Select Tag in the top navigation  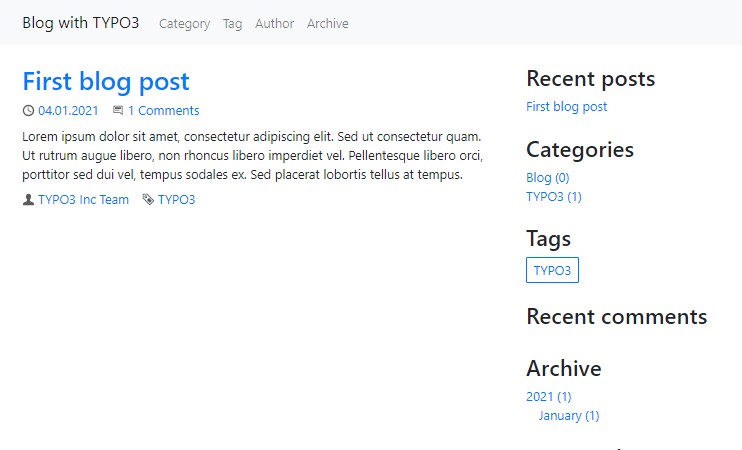[232, 24]
